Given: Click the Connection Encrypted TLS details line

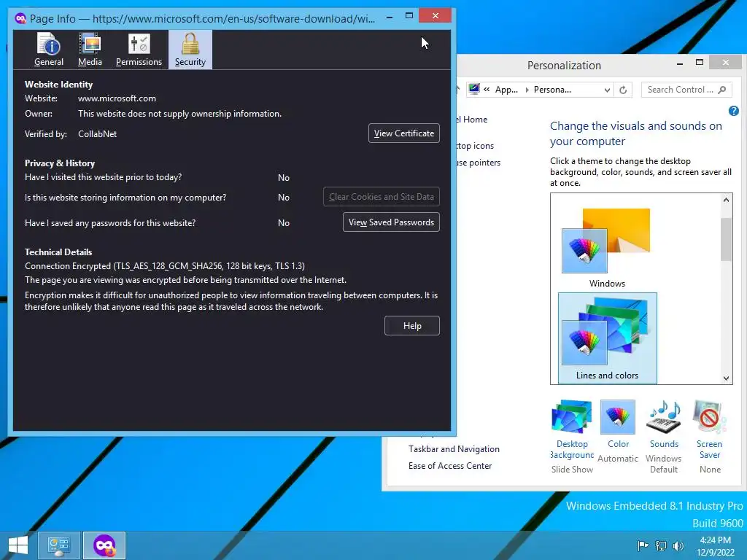Looking at the screenshot, I should (x=164, y=266).
